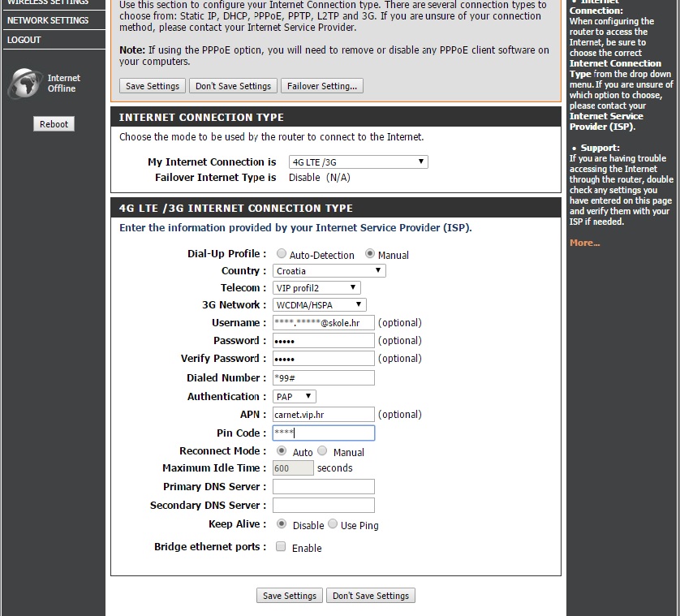680x616 pixels.
Task: Select Manual dial-up profile radio button
Action: (370, 254)
